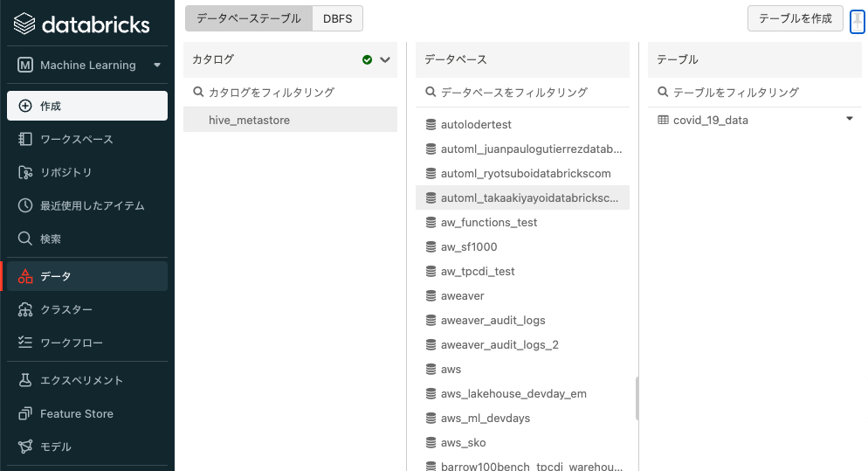Select the aw_sf1000 database
The image size is (868, 471).
(x=522, y=246)
